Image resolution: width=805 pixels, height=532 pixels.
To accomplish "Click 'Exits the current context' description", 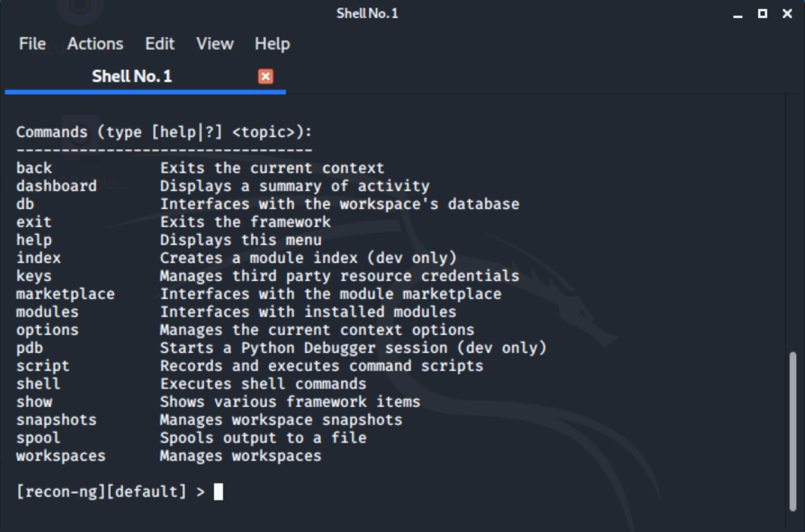I will 272,169.
